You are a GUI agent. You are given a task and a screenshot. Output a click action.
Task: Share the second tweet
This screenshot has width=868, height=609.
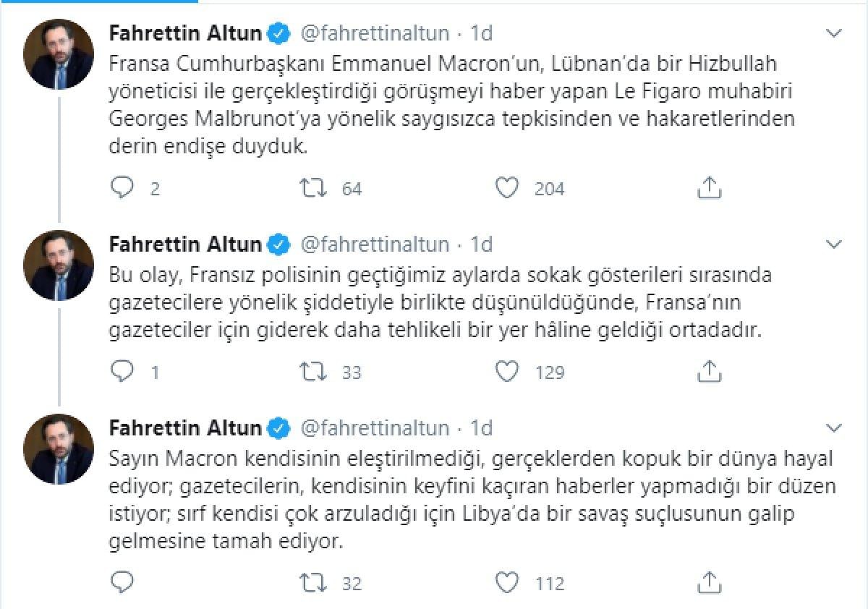(710, 371)
